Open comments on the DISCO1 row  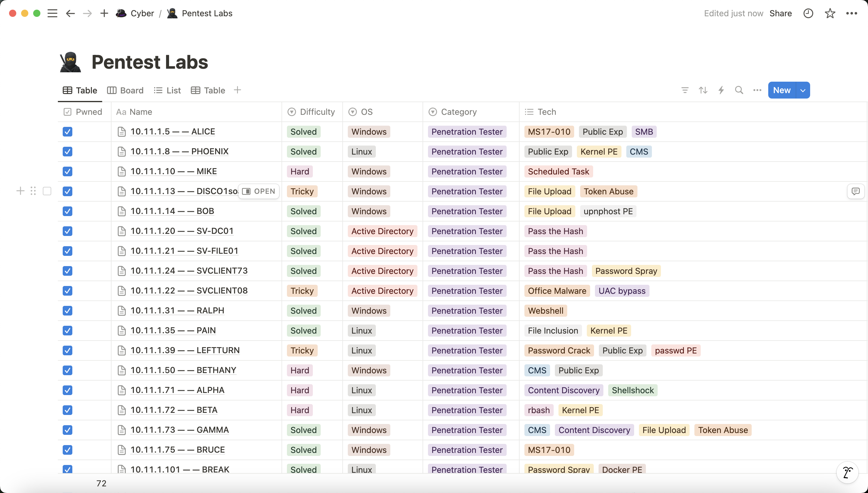click(x=855, y=191)
